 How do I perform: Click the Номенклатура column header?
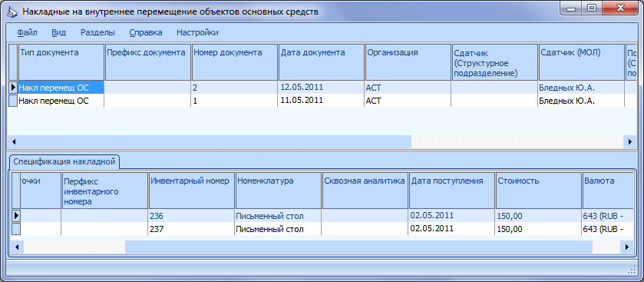pyautogui.click(x=279, y=191)
